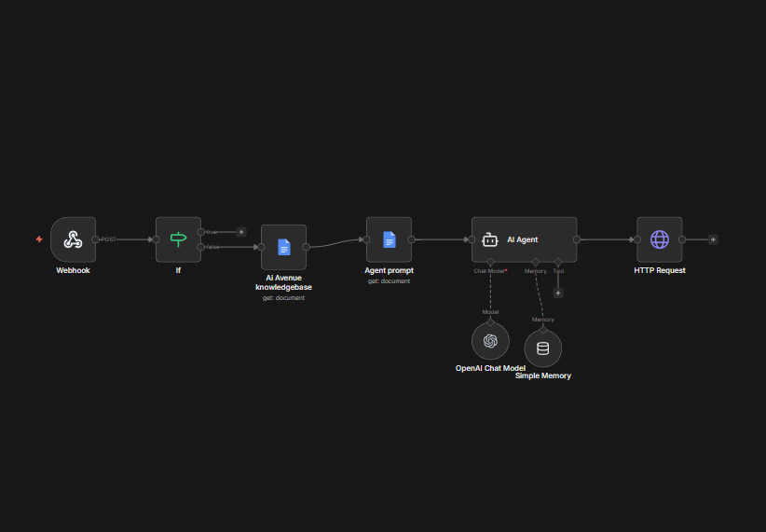Image resolution: width=766 pixels, height=532 pixels.
Task: Add tool to AI Agent plus button
Action: pyautogui.click(x=558, y=293)
